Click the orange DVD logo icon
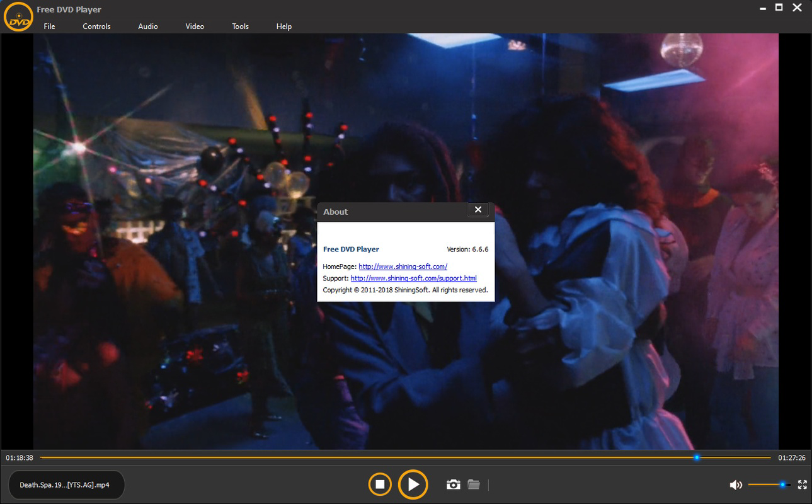The width and height of the screenshot is (812, 504). 19,17
